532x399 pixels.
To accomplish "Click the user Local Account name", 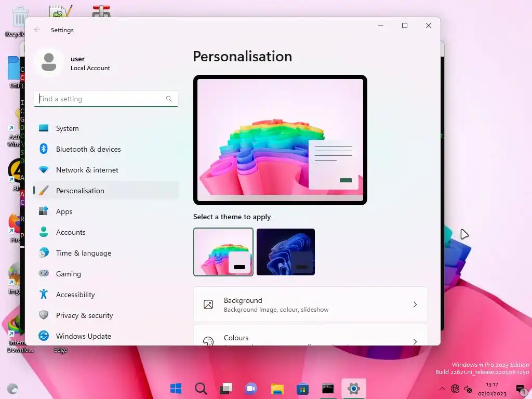I will [90, 63].
